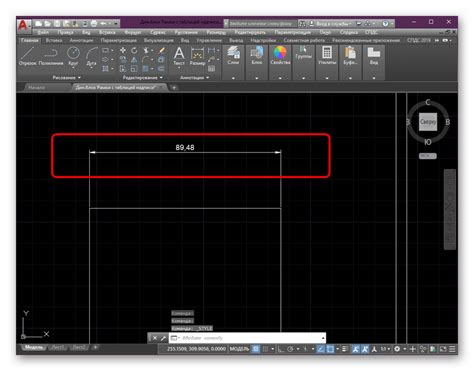Click the customize wrench icon on command line
This screenshot has height=371, width=474.
(163, 338)
